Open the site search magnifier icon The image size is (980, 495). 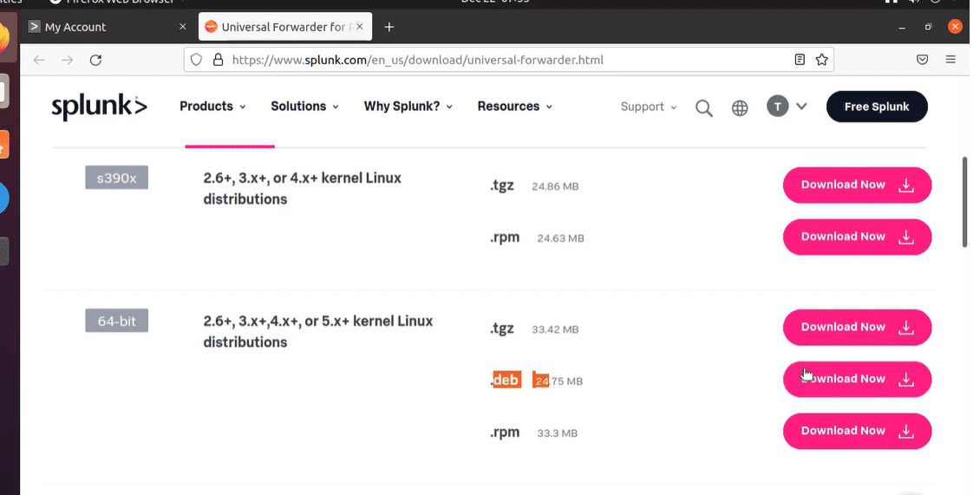(703, 107)
